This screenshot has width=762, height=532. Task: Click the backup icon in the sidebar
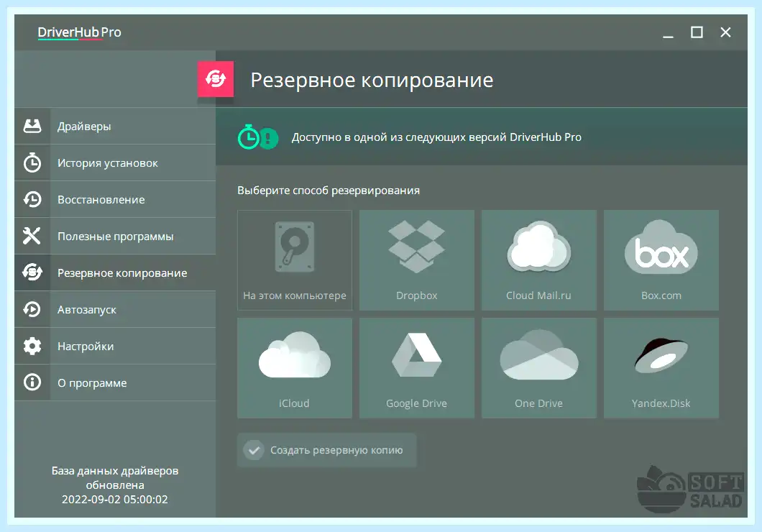point(32,272)
